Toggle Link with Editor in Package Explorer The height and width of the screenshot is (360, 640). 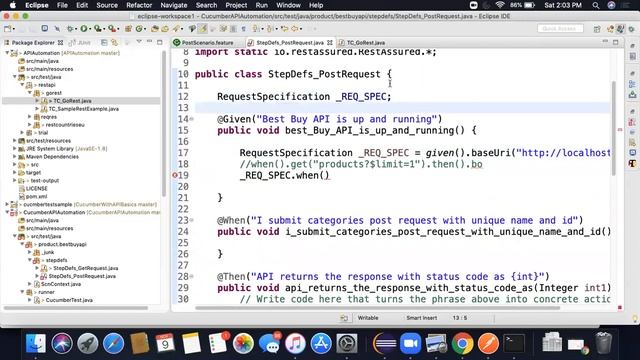point(115,42)
